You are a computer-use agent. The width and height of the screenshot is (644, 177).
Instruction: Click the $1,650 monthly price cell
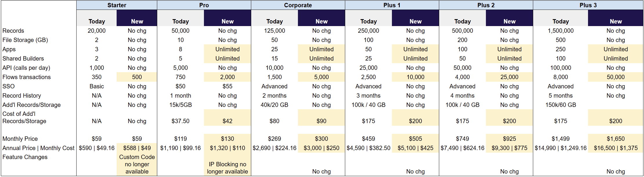(616, 139)
